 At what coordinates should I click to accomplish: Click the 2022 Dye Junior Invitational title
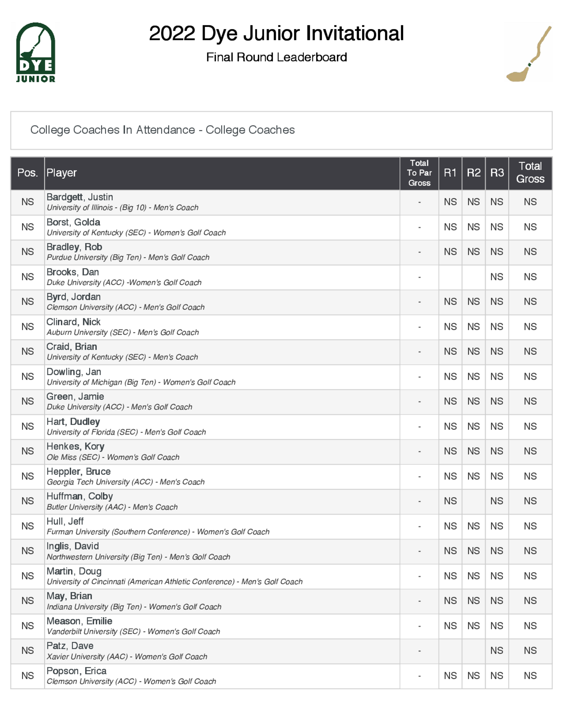(276, 33)
